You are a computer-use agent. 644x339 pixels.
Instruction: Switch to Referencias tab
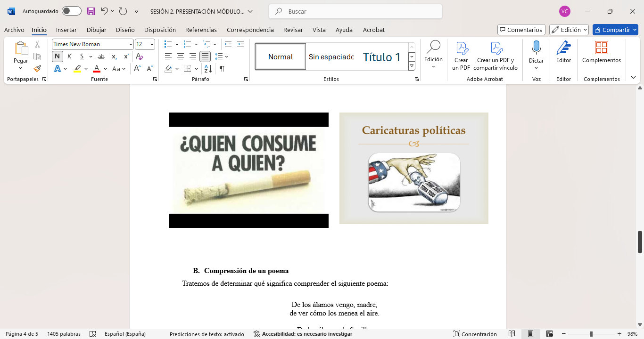point(201,30)
